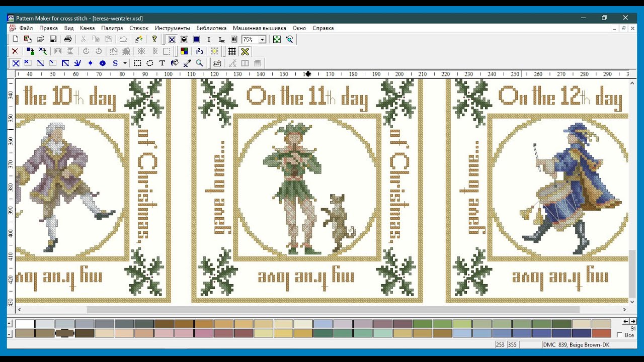Click the import image icon beside New

click(x=28, y=39)
